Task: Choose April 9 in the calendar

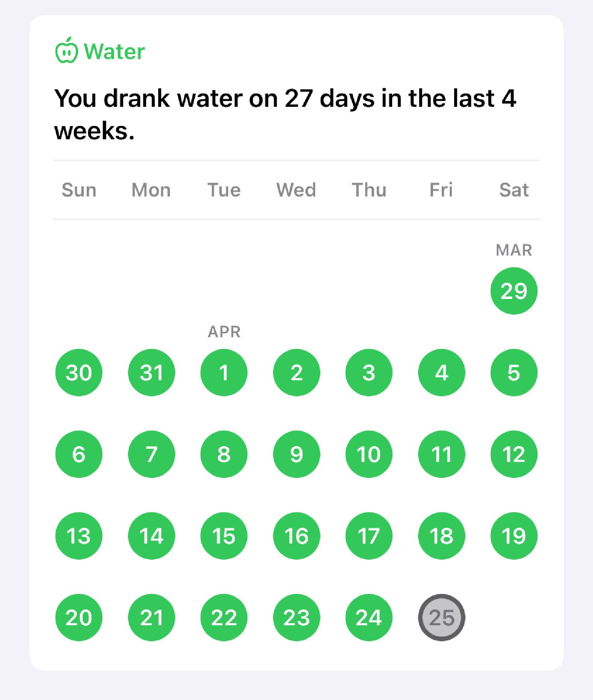Action: (x=296, y=454)
